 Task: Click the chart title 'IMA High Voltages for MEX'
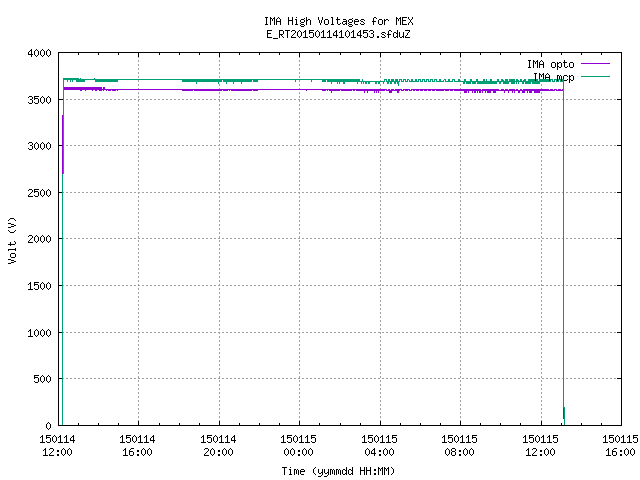pos(338,21)
